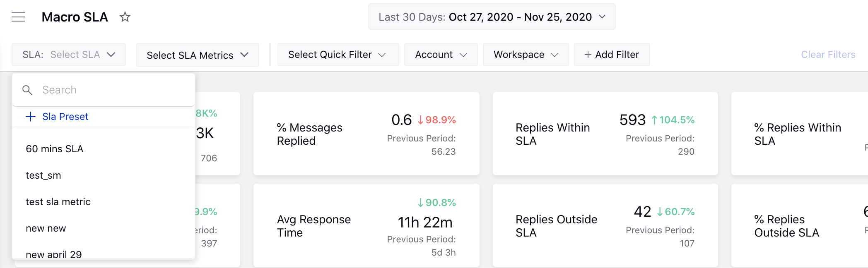Image resolution: width=868 pixels, height=268 pixels.
Task: Click the 60.7% change indicator
Action: coord(676,212)
